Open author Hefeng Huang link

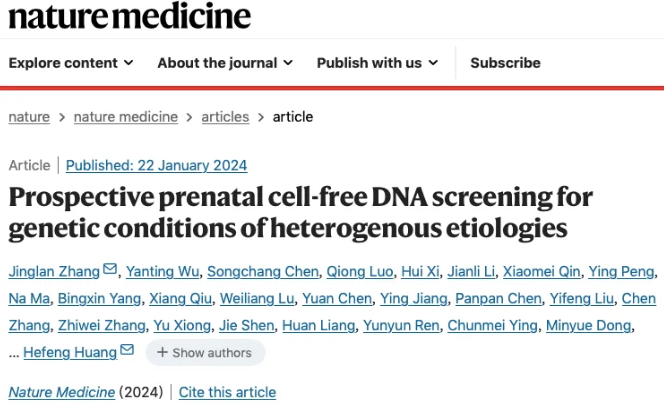pos(70,352)
